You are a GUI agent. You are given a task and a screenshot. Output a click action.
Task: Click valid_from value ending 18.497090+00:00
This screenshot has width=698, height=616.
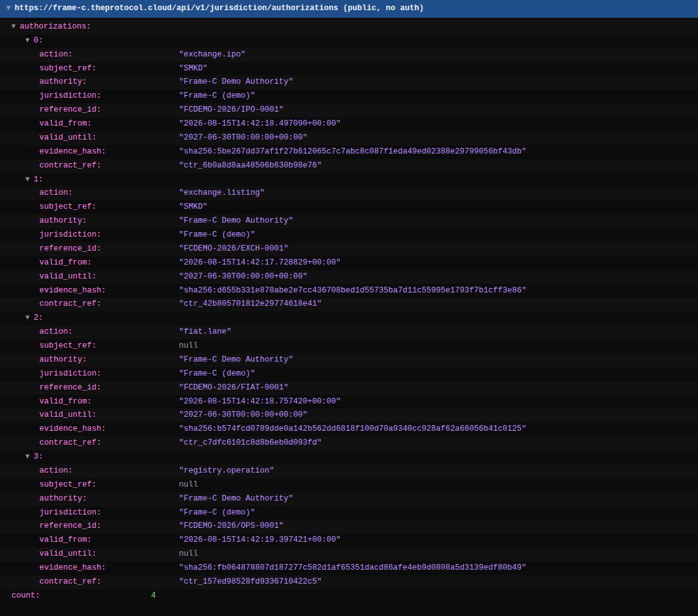coord(260,123)
